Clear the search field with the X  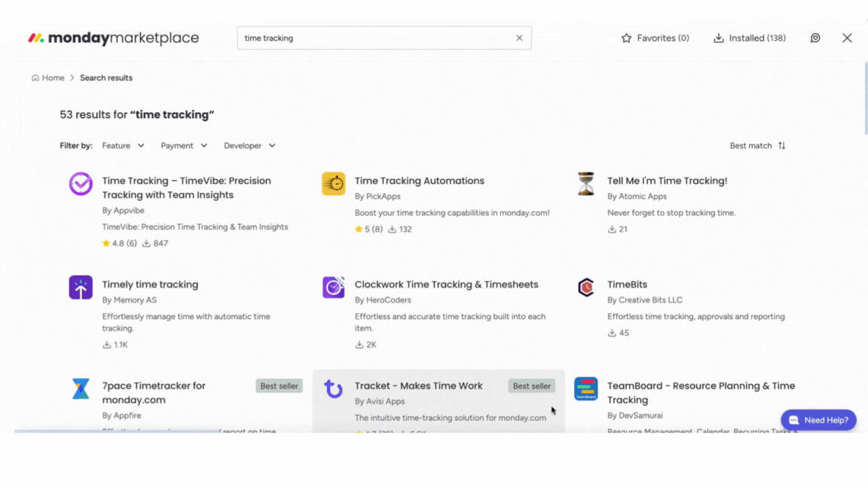(x=519, y=38)
